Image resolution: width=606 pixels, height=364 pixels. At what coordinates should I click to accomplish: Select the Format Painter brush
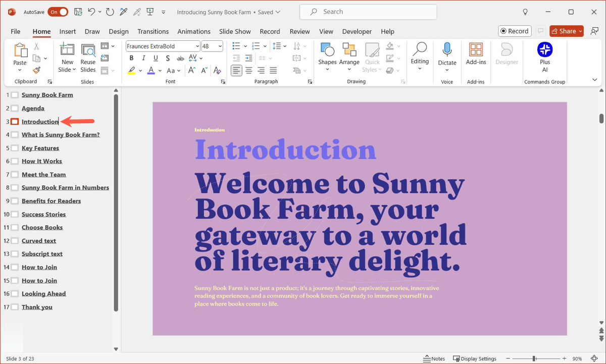(x=36, y=71)
